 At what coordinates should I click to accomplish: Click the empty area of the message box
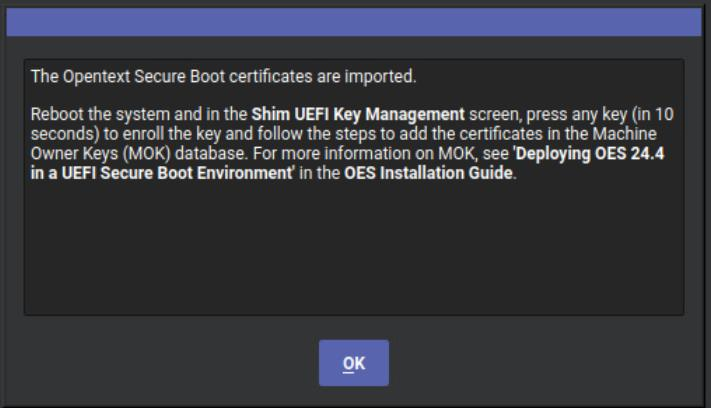[353, 250]
